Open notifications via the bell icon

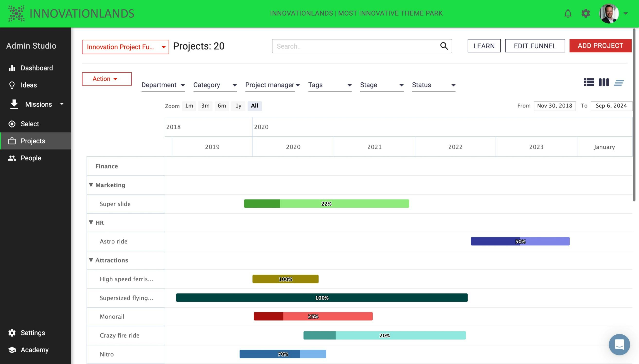point(568,14)
